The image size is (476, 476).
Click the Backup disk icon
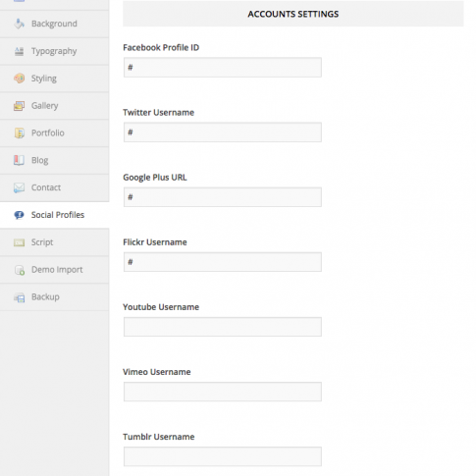(x=20, y=297)
